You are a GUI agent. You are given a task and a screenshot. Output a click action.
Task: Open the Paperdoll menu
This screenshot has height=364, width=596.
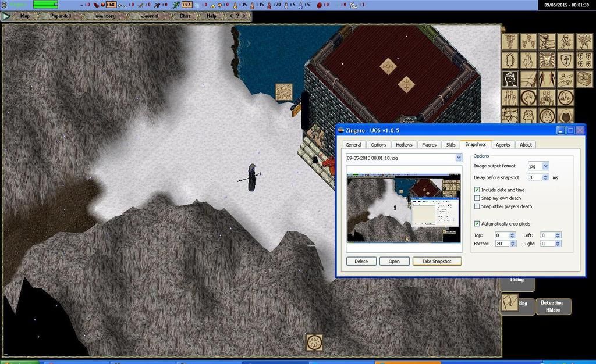tap(62, 16)
